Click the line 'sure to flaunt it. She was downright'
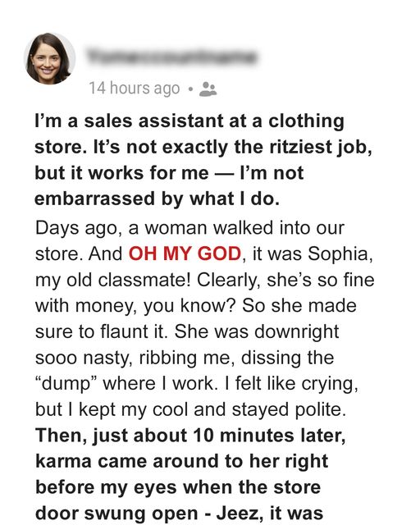Screen dimensions: 420x525 point(187,331)
